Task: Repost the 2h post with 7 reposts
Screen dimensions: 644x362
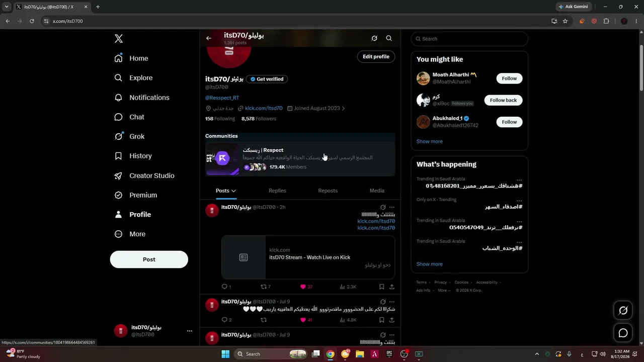Action: 265,287
